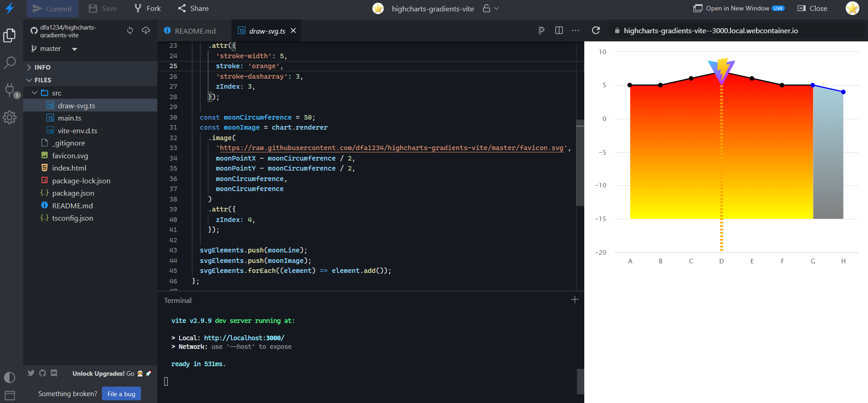Click the Discord chat icon

[54, 373]
